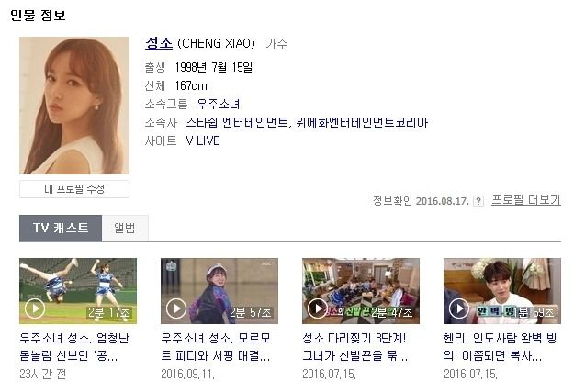Play the first video with 2분 17초 duration
This screenshot has height=392, width=585.
pos(35,308)
